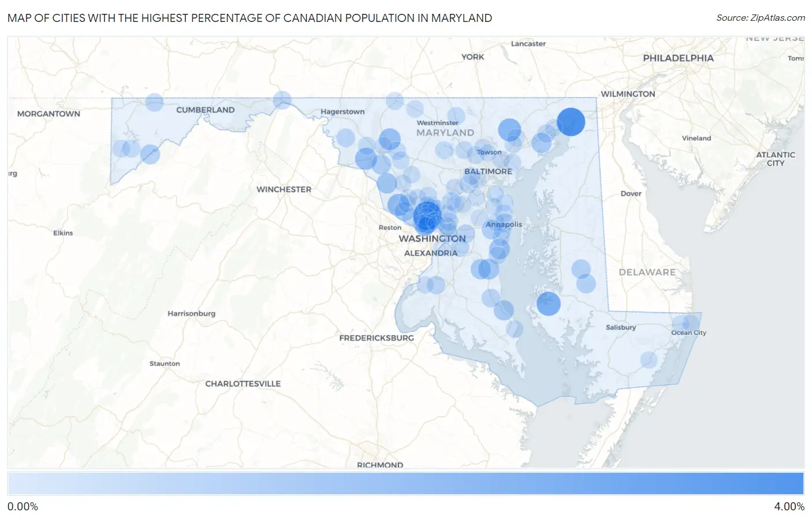Click the Lancaster map label
This screenshot has width=812, height=519.
pos(528,43)
